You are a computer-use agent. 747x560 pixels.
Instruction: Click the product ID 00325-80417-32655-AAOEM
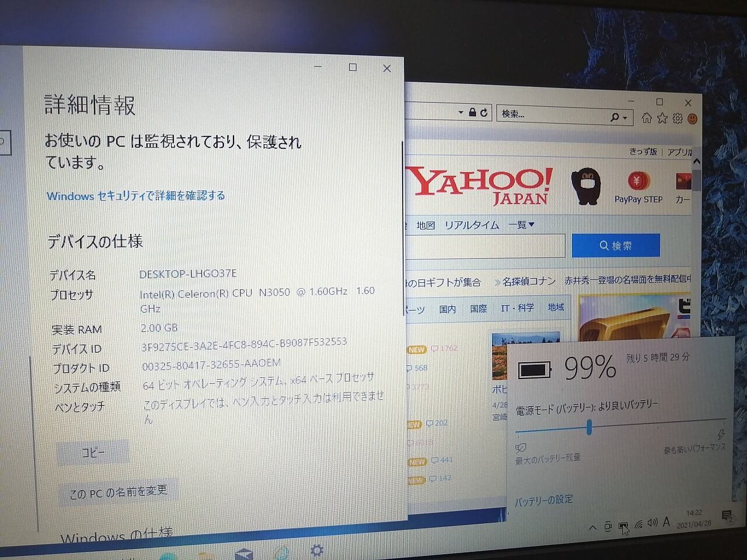click(211, 365)
